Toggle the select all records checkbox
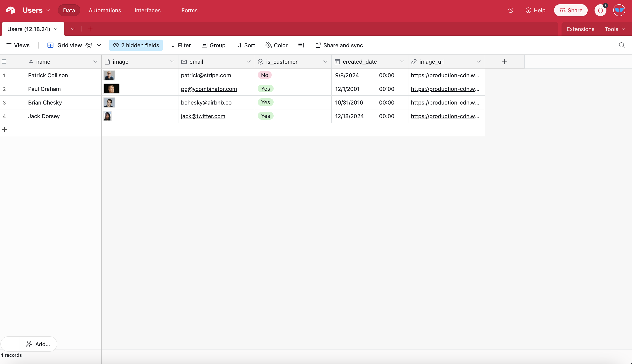632x364 pixels. point(4,62)
